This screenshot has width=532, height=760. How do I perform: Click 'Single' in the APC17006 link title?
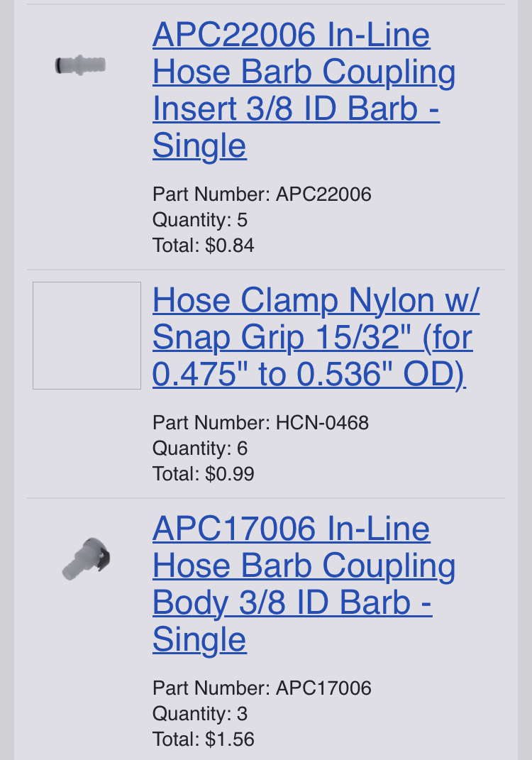tap(199, 639)
